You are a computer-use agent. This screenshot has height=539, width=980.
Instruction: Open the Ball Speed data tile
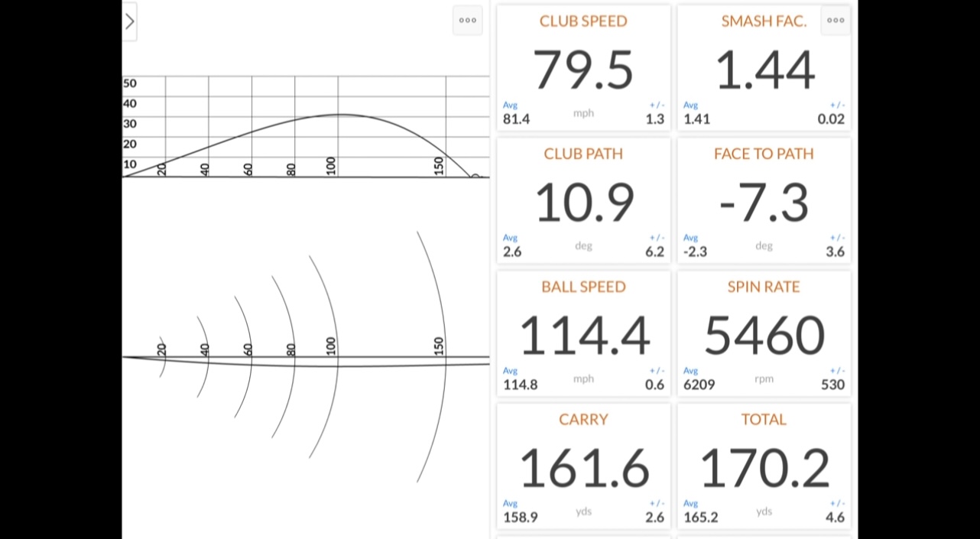pos(583,334)
